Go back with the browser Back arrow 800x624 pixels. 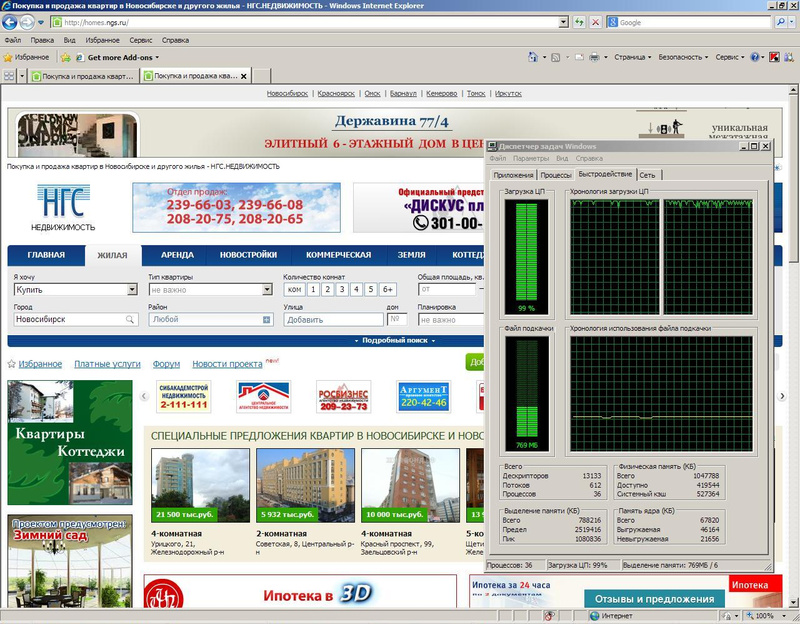10,22
